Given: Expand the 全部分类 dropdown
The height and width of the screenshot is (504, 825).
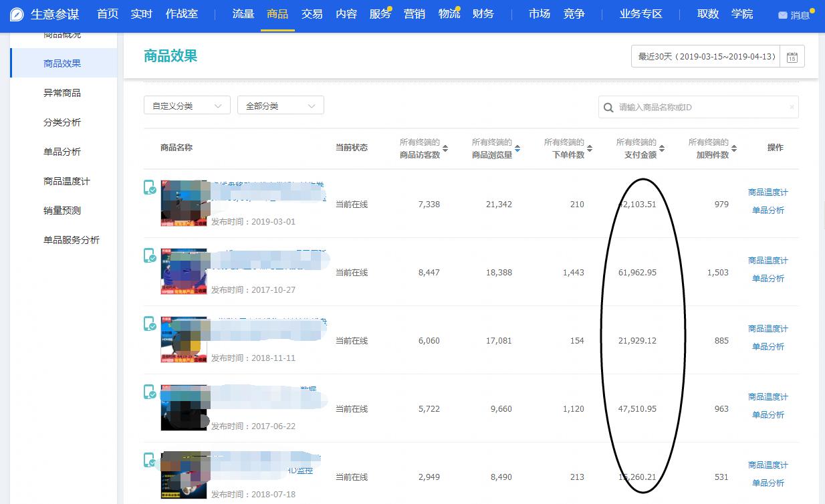Looking at the screenshot, I should coord(280,106).
